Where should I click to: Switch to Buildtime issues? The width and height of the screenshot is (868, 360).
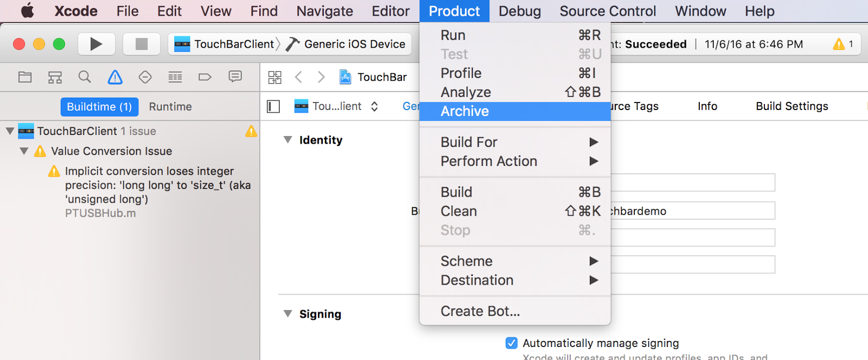point(99,107)
